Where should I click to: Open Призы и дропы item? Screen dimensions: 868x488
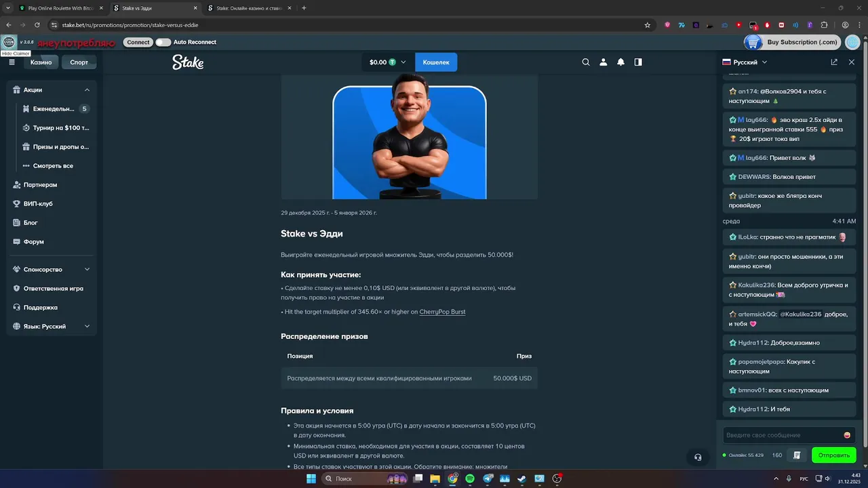[x=56, y=146]
